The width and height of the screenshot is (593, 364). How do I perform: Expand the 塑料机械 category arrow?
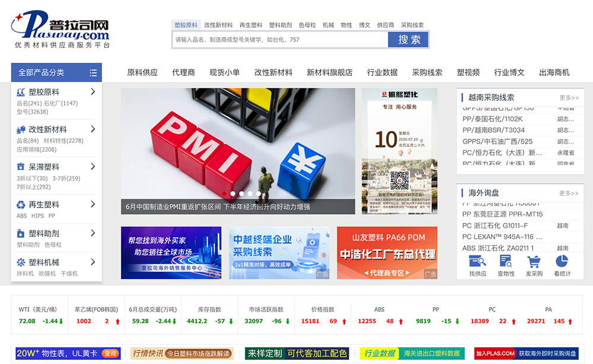coord(93,261)
